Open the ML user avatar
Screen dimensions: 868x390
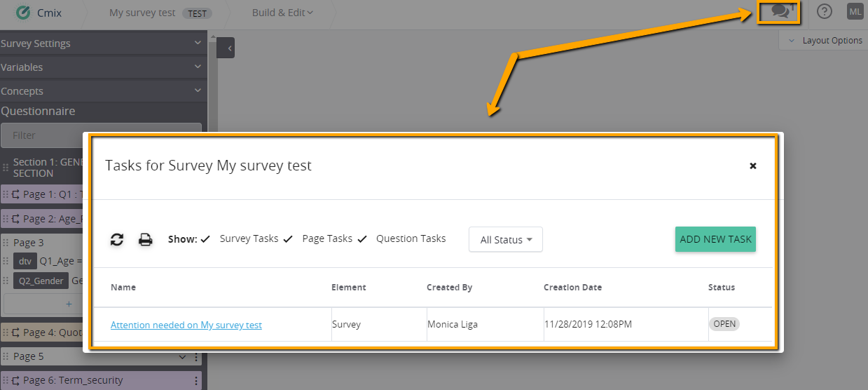(x=855, y=11)
